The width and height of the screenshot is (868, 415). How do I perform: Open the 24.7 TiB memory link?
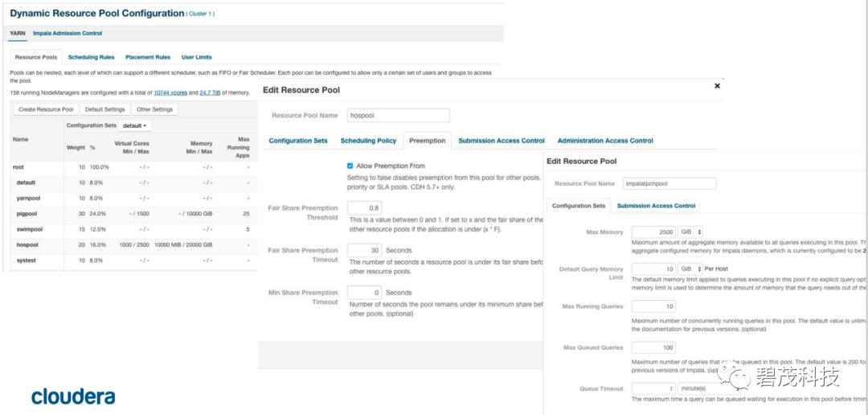[x=209, y=92]
